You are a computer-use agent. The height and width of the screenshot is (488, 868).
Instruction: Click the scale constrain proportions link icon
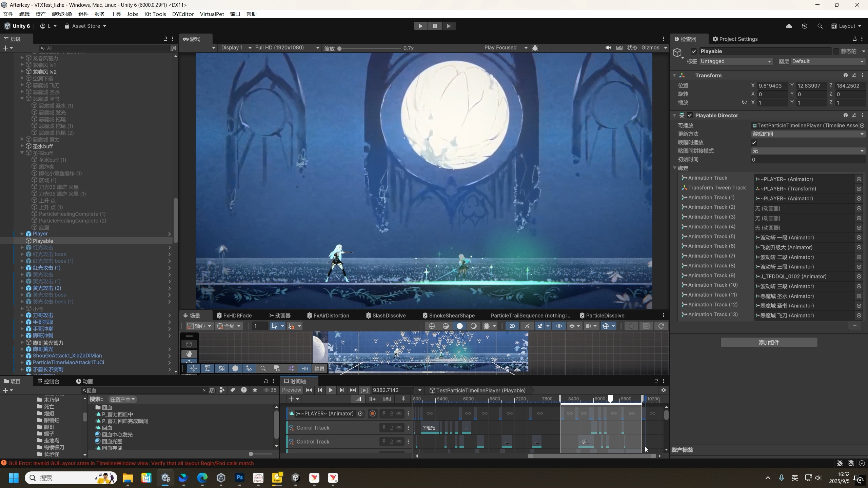tap(745, 102)
